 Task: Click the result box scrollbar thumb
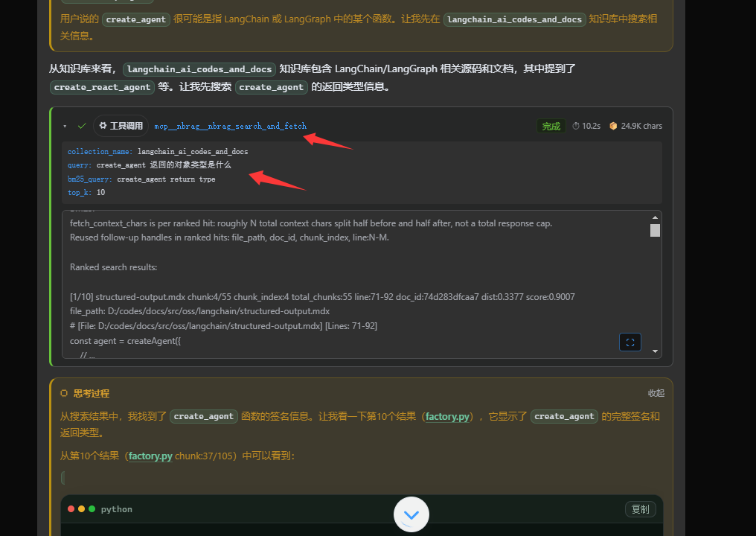click(655, 231)
